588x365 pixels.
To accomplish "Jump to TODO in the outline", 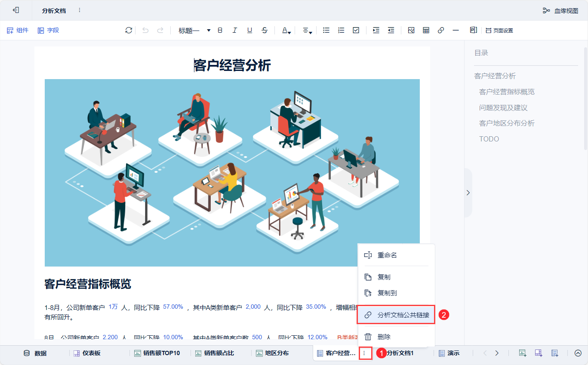I will [x=489, y=139].
